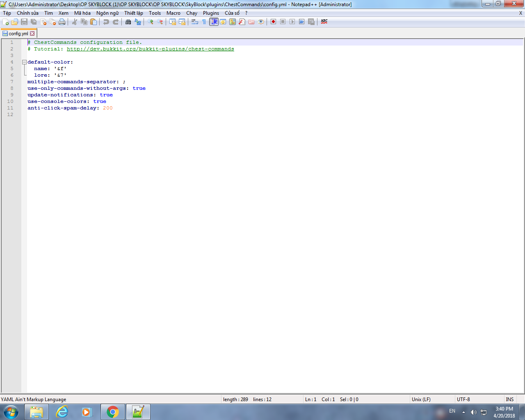The image size is (525, 420).
Task: Open the Macro menu
Action: tap(173, 13)
